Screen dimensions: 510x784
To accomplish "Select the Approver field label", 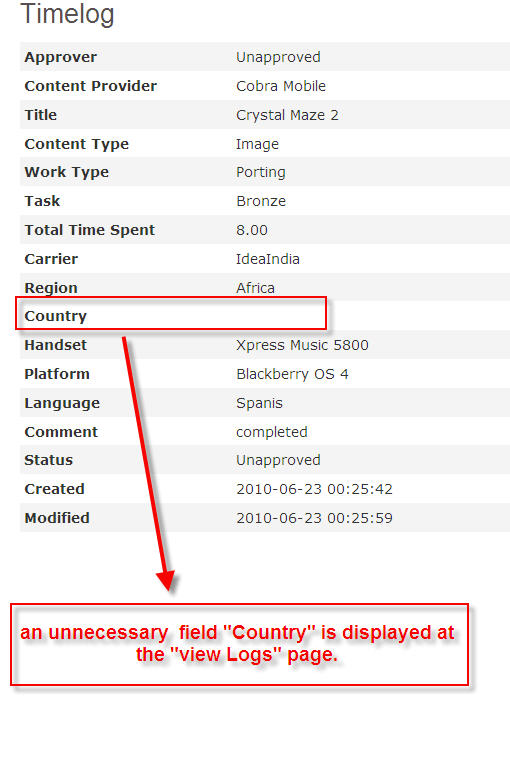I will tap(60, 58).
